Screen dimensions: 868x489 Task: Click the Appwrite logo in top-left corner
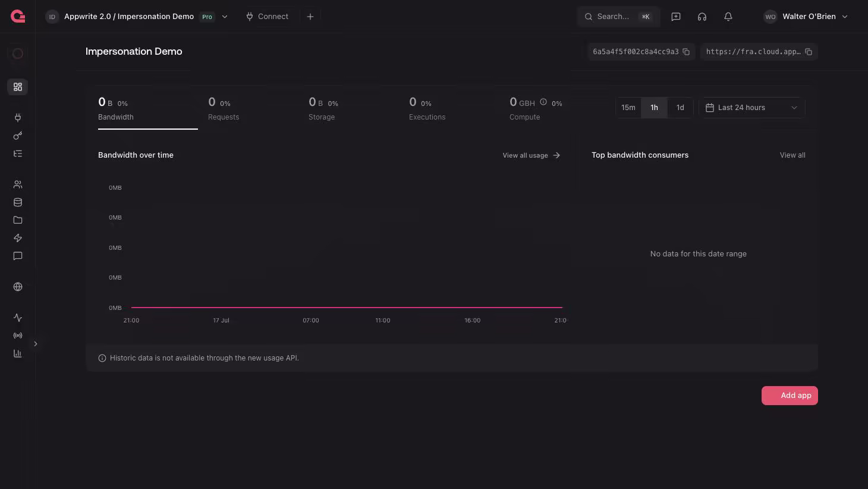(x=18, y=16)
